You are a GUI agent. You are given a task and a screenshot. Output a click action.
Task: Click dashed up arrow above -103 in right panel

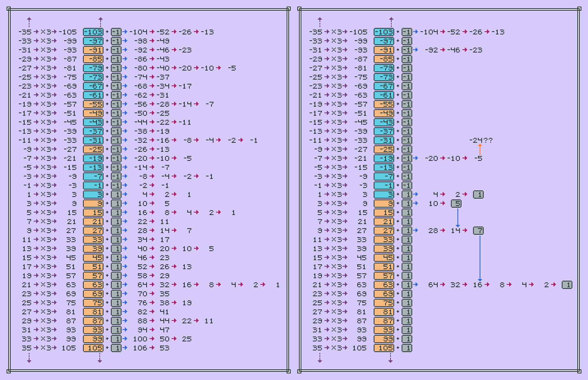(x=391, y=22)
